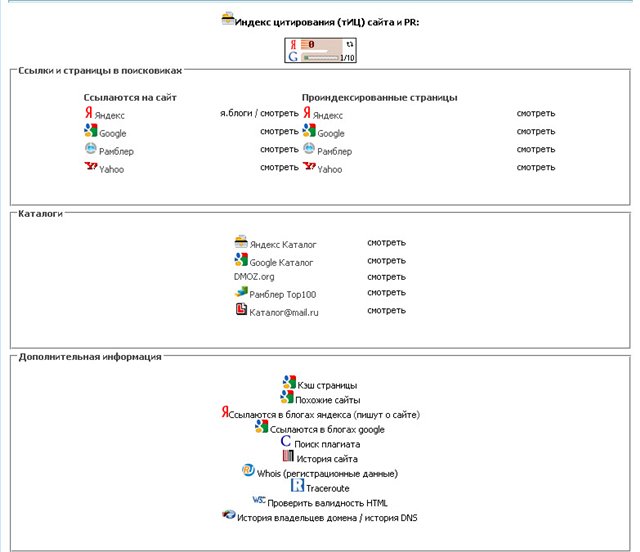Click the R icon beside Traceroute
This screenshot has height=552, width=640.
click(x=298, y=485)
